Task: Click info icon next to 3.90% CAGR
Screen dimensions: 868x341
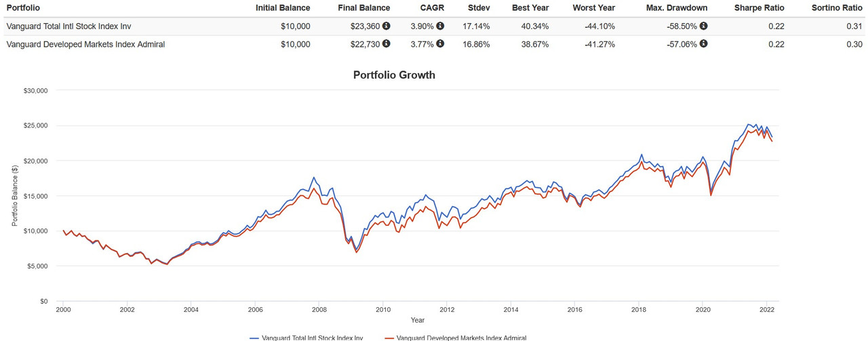Action: [x=440, y=26]
